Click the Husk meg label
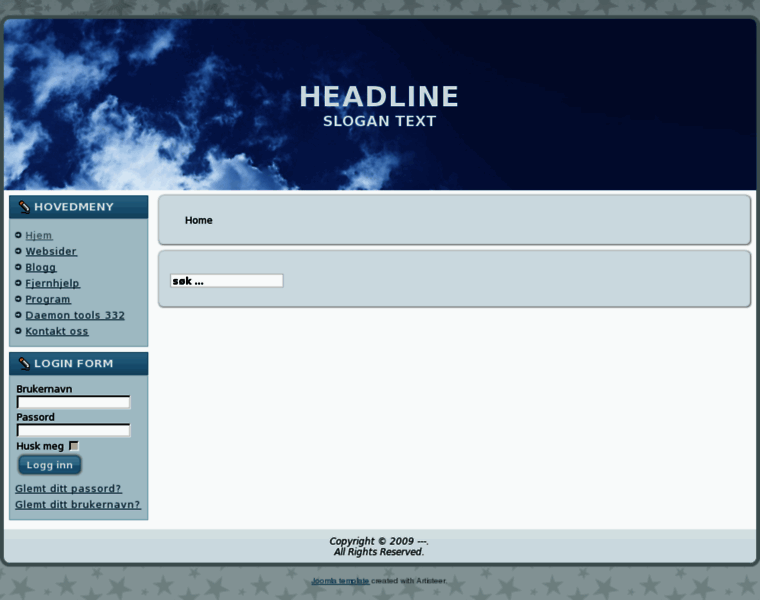 [40, 446]
